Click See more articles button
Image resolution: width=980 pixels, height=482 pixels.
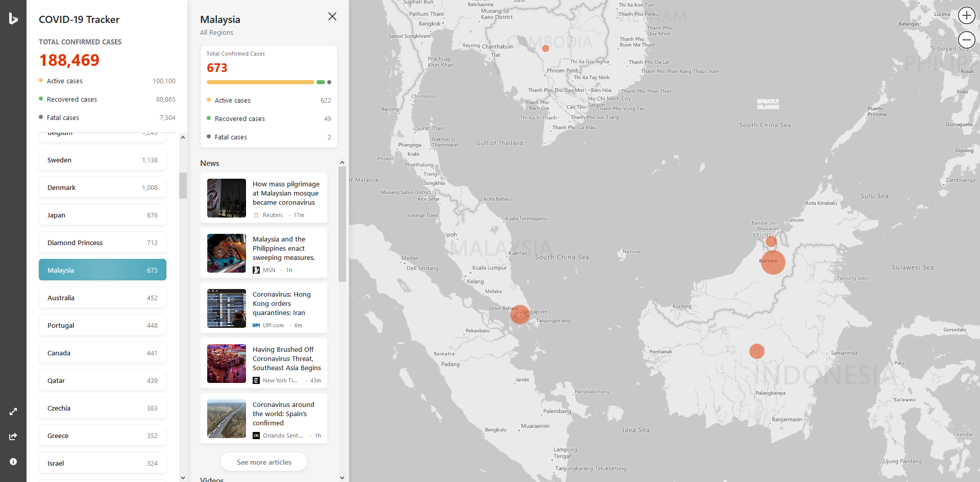point(264,462)
